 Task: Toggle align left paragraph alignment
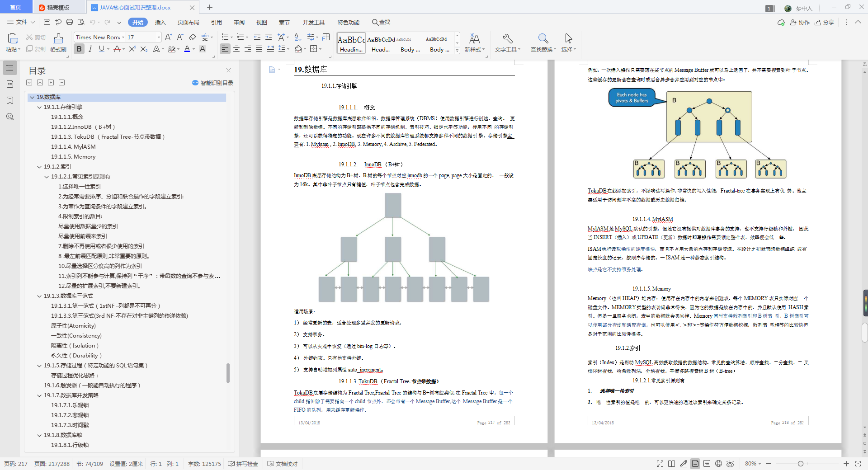coord(225,49)
